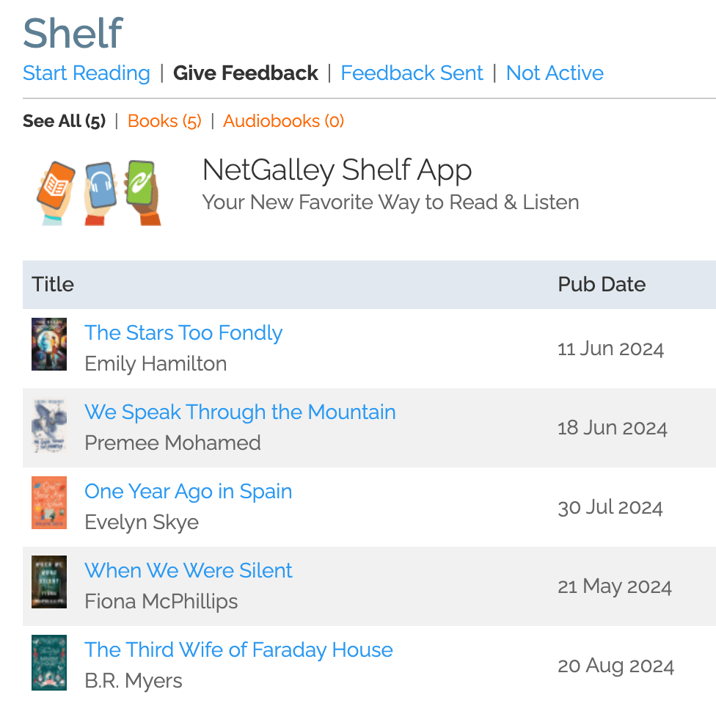716x728 pixels.
Task: Switch to the Start Reading tab
Action: click(87, 73)
